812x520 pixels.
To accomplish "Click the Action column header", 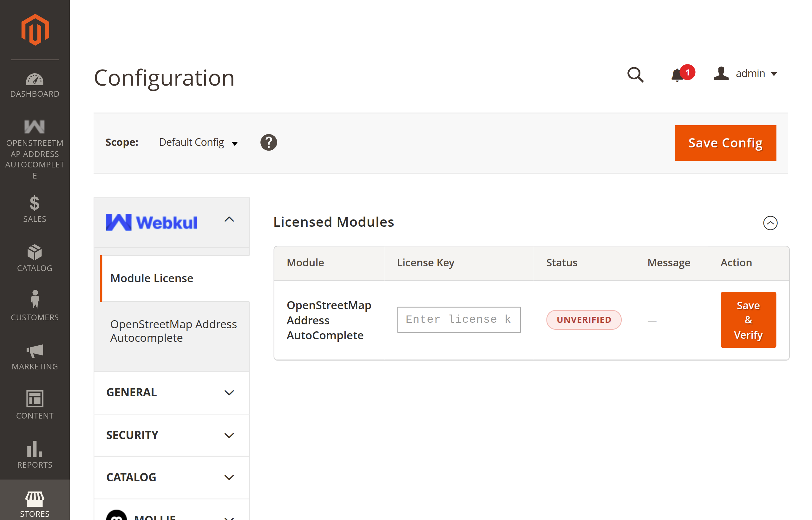I will tap(736, 263).
